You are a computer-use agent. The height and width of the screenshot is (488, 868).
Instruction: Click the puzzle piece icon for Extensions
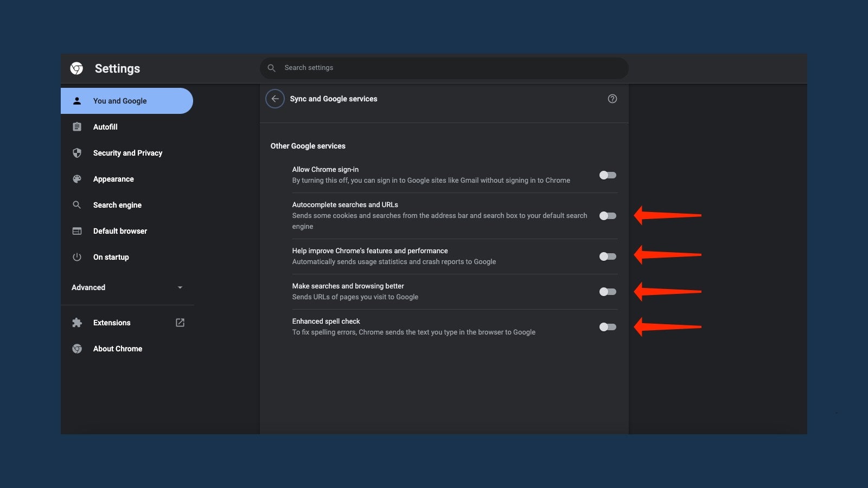click(77, 323)
